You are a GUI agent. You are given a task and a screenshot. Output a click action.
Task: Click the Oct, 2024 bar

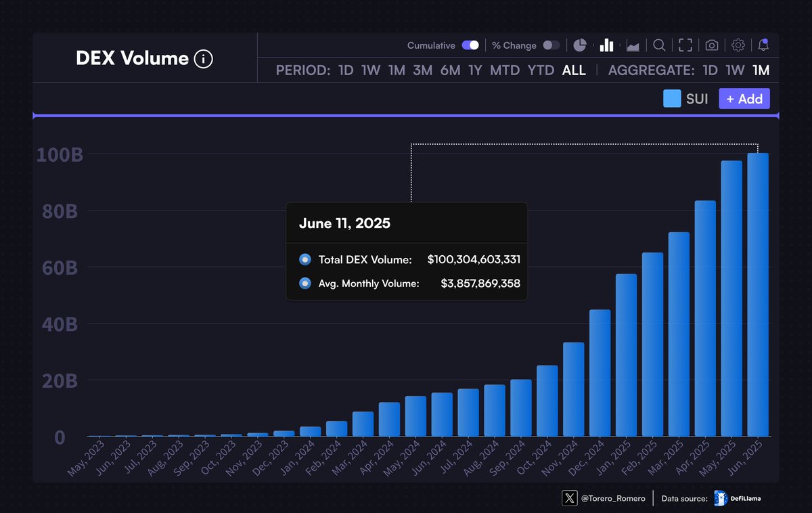tap(547, 401)
